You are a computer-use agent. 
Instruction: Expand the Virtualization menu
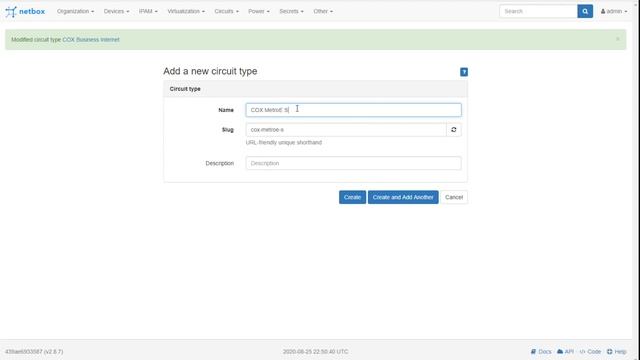click(x=186, y=11)
